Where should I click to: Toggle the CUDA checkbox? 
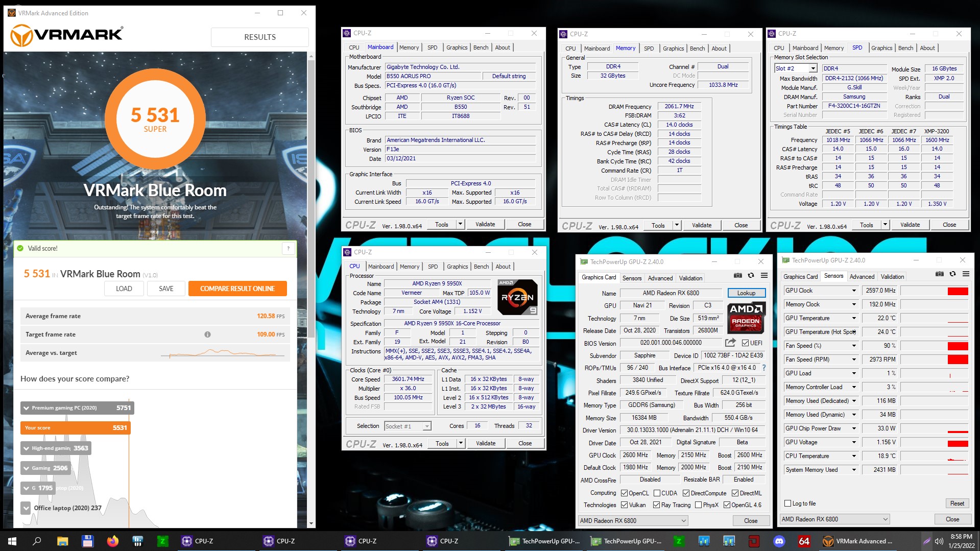(x=656, y=493)
